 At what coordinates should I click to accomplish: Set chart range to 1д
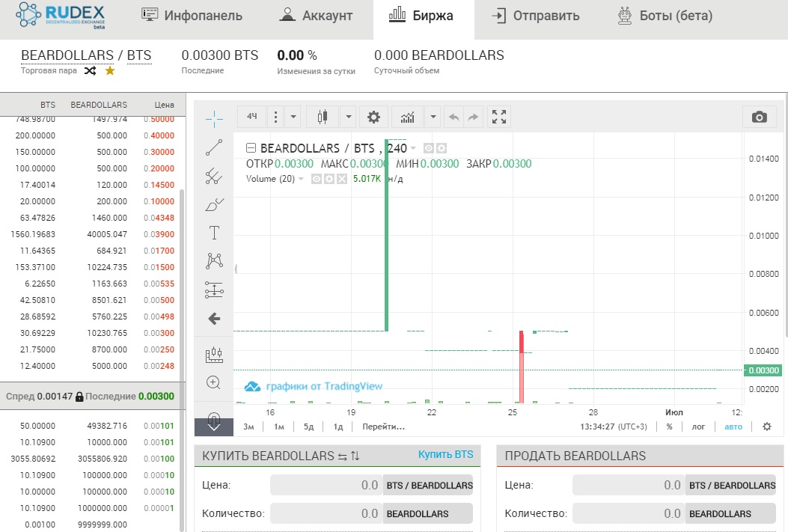pos(338,426)
